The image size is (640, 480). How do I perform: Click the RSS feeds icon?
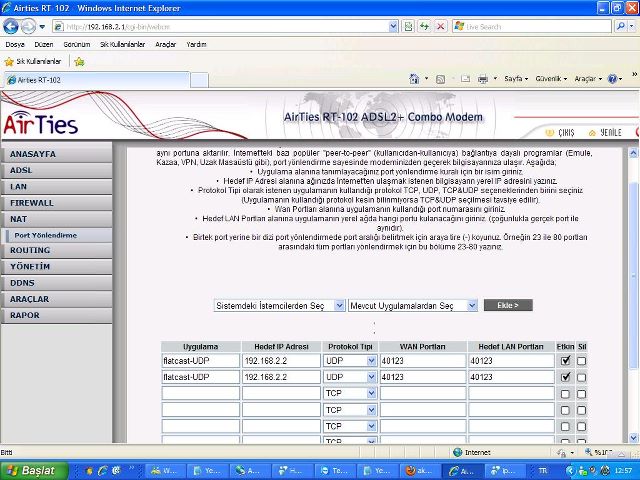pyautogui.click(x=440, y=79)
